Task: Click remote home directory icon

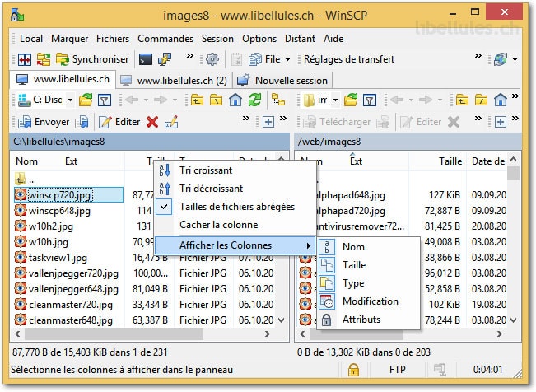Action: (501, 100)
